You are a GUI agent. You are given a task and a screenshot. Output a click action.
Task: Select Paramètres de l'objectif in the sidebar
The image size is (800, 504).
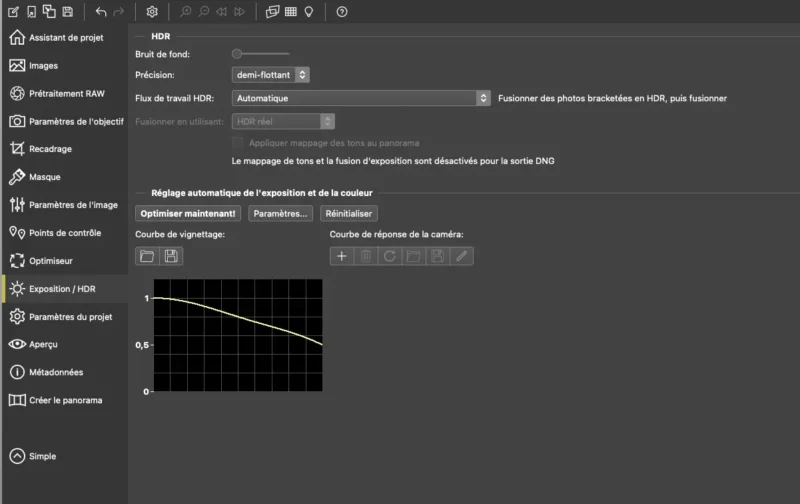[65, 121]
